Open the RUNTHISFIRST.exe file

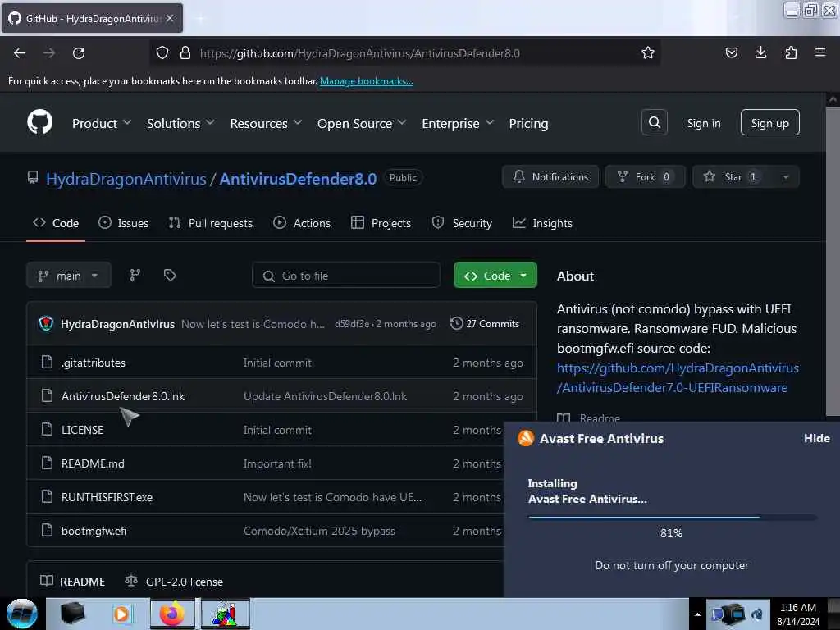click(x=107, y=497)
